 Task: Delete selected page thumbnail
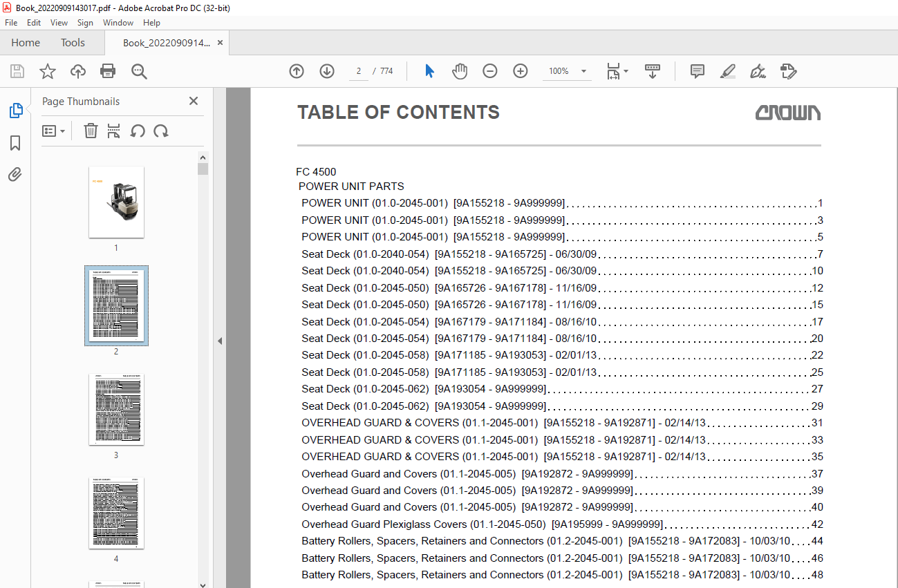pos(91,131)
